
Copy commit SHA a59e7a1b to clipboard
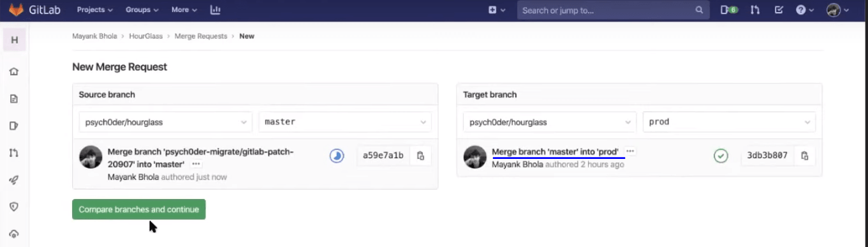click(x=420, y=156)
